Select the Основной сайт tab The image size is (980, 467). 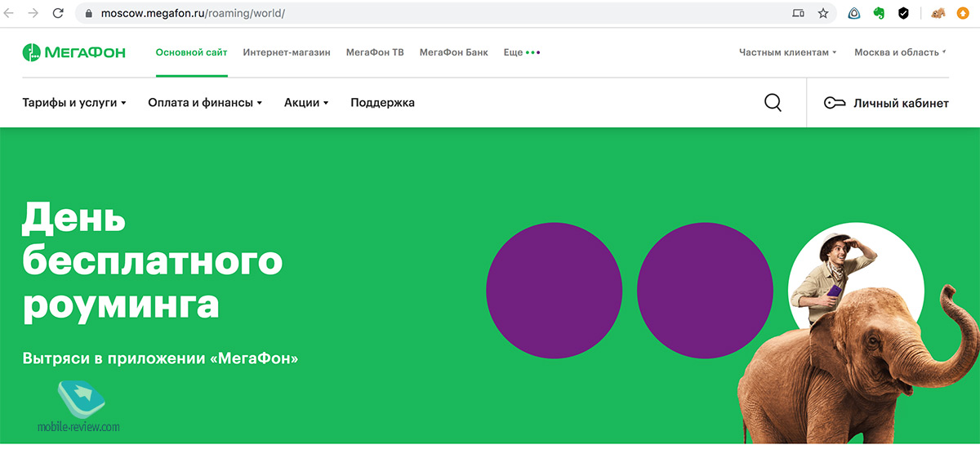[192, 52]
